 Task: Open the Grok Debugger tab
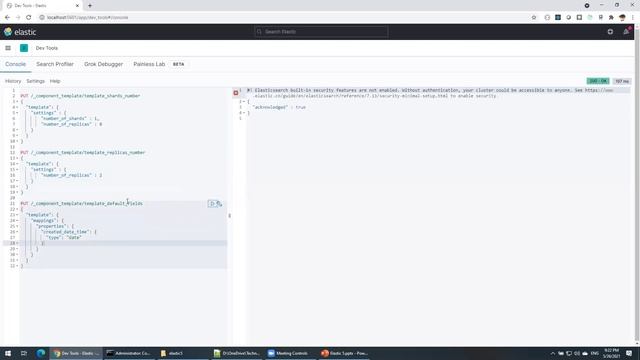(x=103, y=64)
